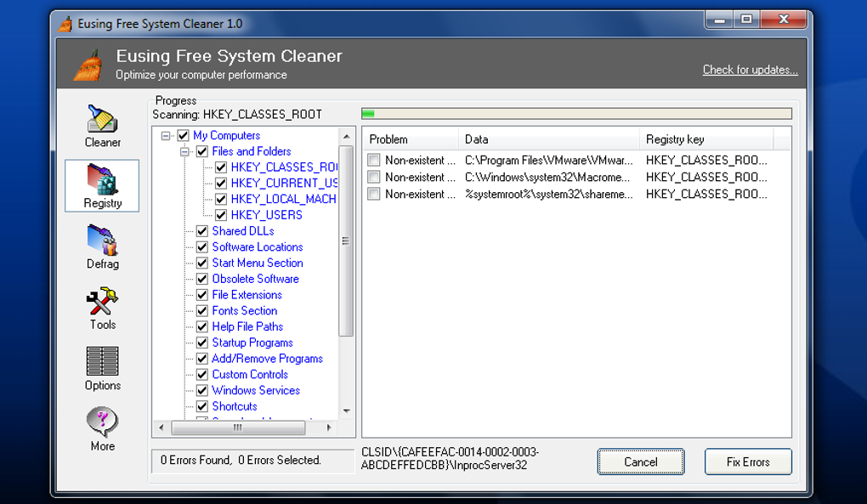The width and height of the screenshot is (867, 504).
Task: Click the tree scroll down arrow
Action: (346, 411)
